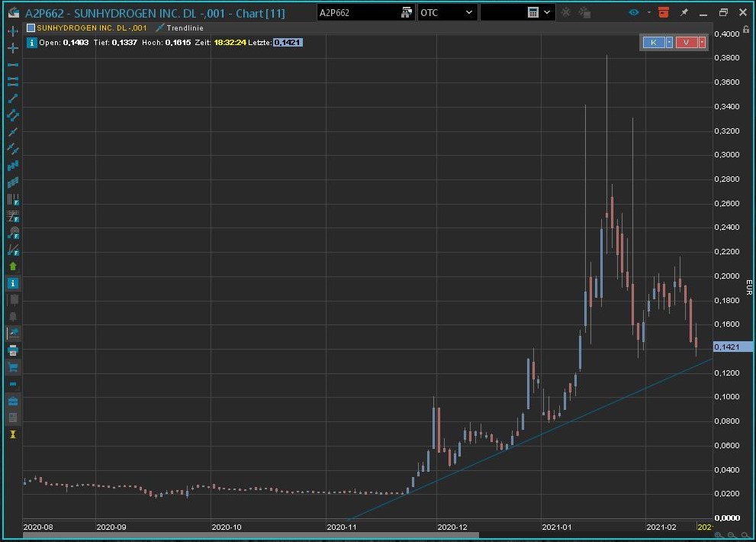
Task: Click the printer icon to print the chart
Action: coord(12,350)
